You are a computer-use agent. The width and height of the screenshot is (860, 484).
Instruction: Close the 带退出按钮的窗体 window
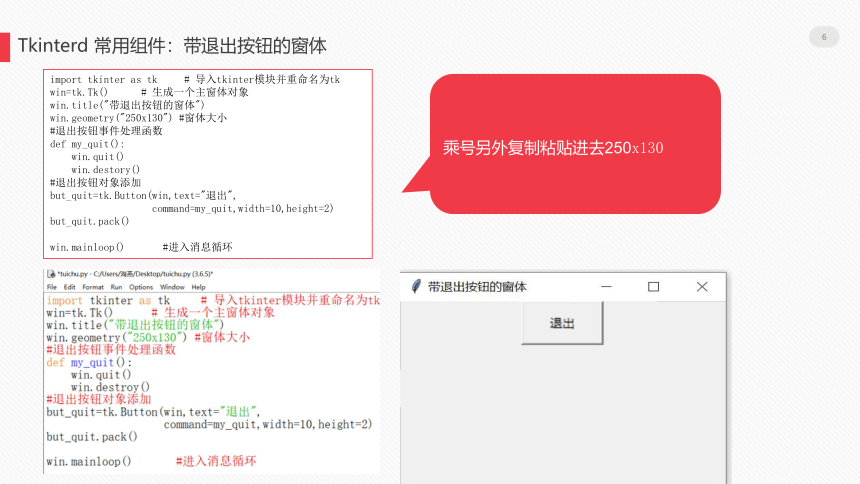click(702, 286)
